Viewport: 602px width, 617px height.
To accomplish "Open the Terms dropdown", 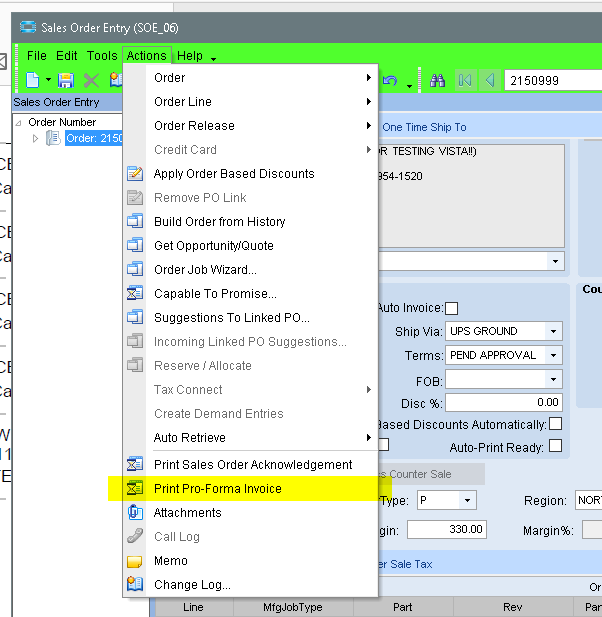I will 553,355.
